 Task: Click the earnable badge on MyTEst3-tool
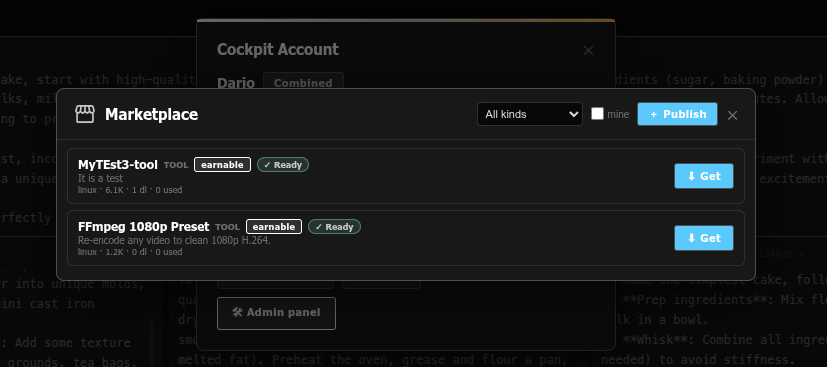click(222, 165)
